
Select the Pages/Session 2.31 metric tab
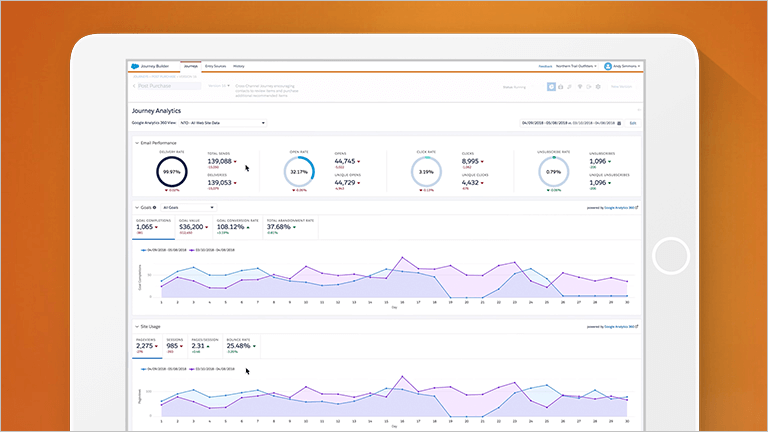205,346
